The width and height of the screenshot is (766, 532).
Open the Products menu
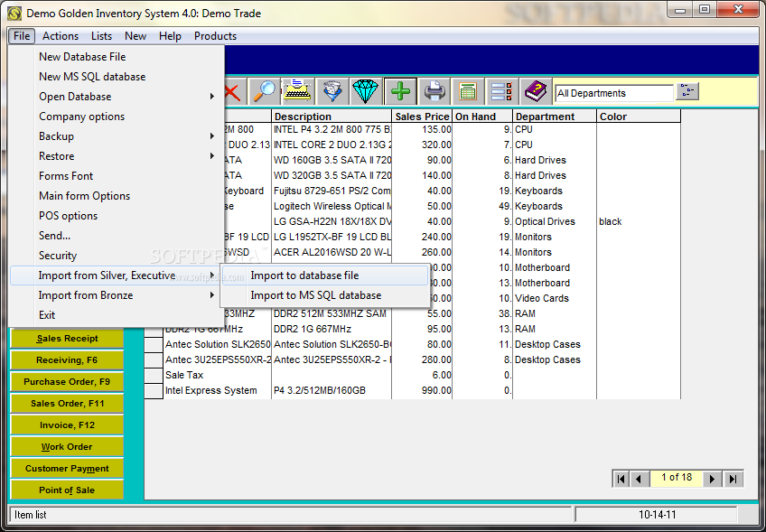point(215,36)
